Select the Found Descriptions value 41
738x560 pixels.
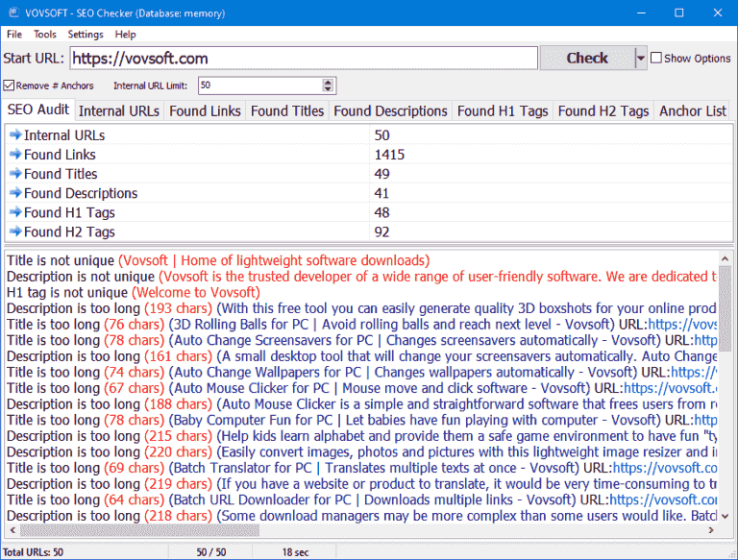pos(381,193)
